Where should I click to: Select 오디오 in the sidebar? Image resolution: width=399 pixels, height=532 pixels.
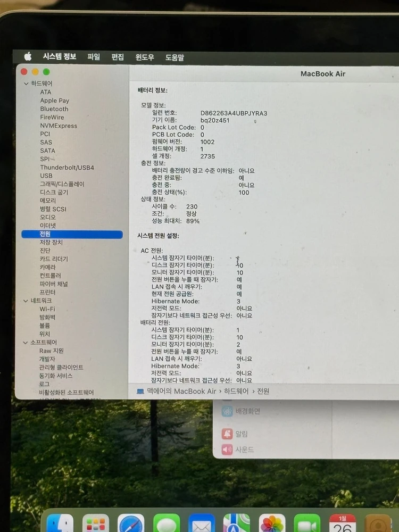tap(48, 218)
